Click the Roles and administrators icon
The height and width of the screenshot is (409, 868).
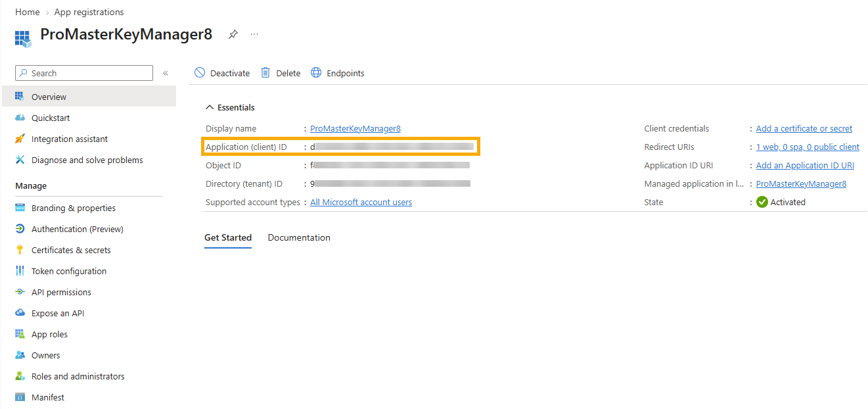coord(20,376)
